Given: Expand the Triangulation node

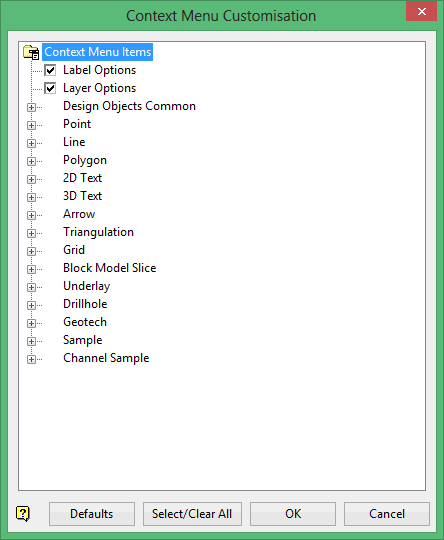Looking at the screenshot, I should (31, 233).
